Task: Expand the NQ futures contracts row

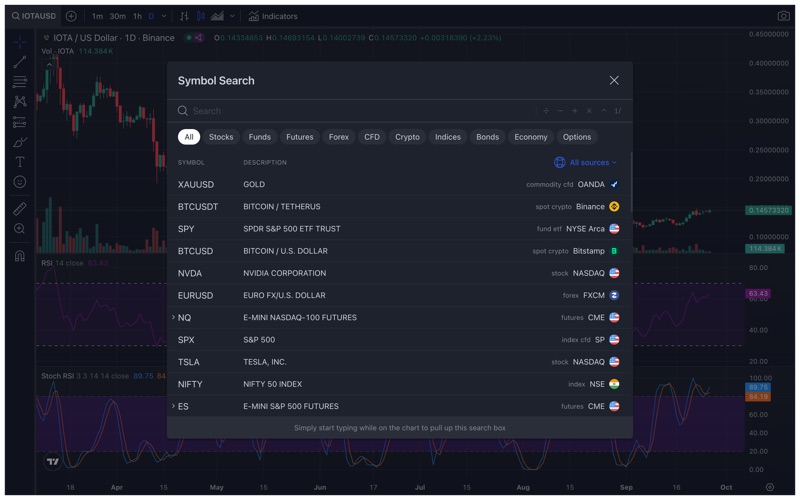Action: [x=173, y=318]
